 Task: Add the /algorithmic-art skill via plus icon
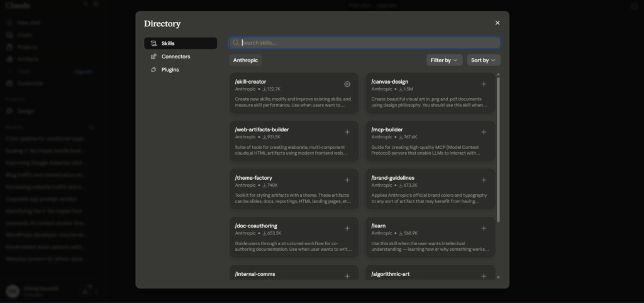coord(484,277)
